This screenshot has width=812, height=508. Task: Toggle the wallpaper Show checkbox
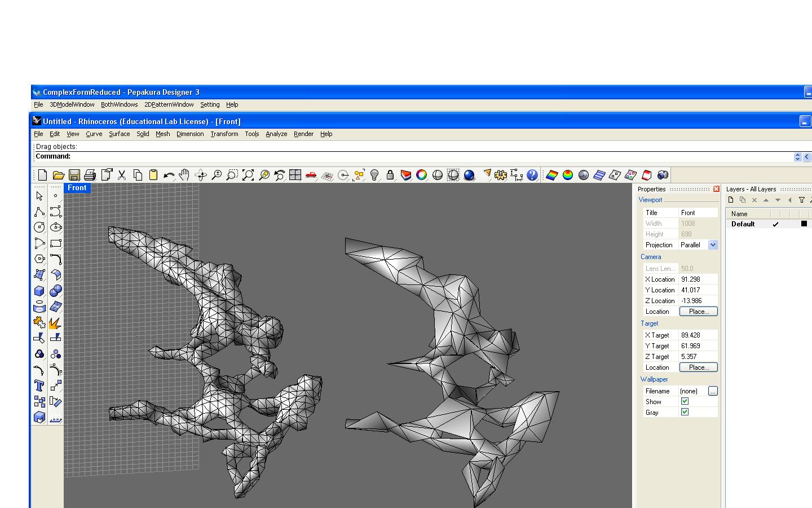(685, 401)
